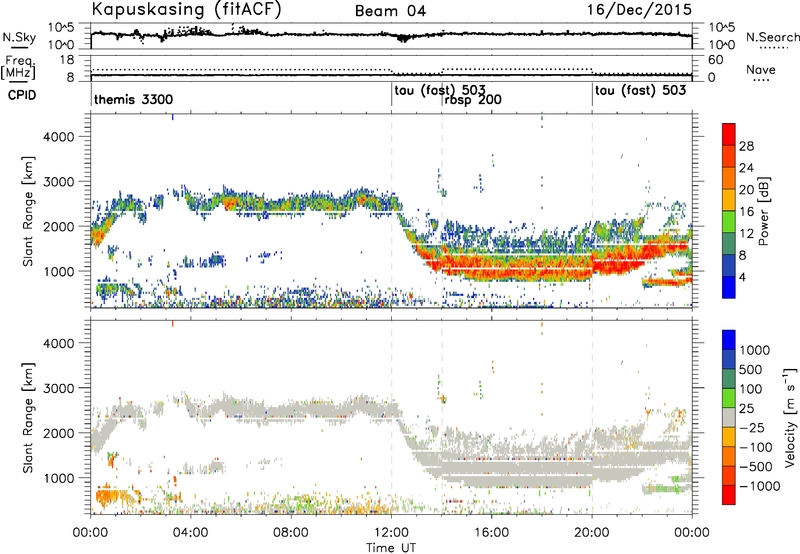Select the teal Power segment between 8 and 12
This screenshot has width=800, height=554.
pyautogui.click(x=729, y=244)
